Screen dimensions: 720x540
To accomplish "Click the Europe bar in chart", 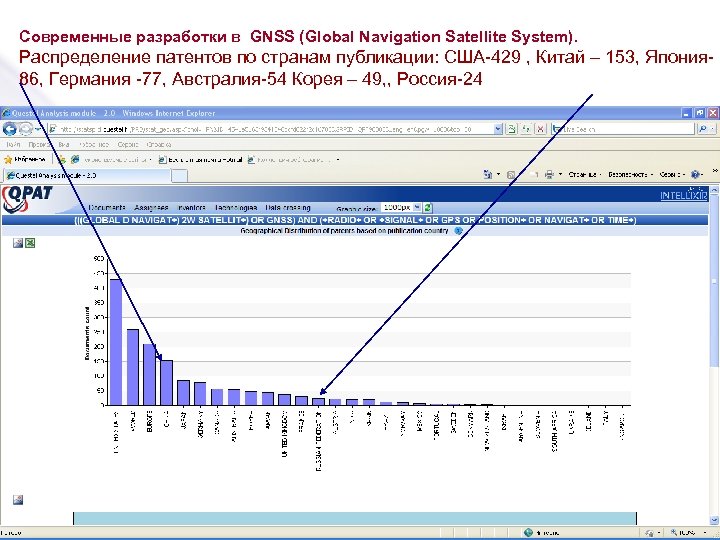I will 150,375.
